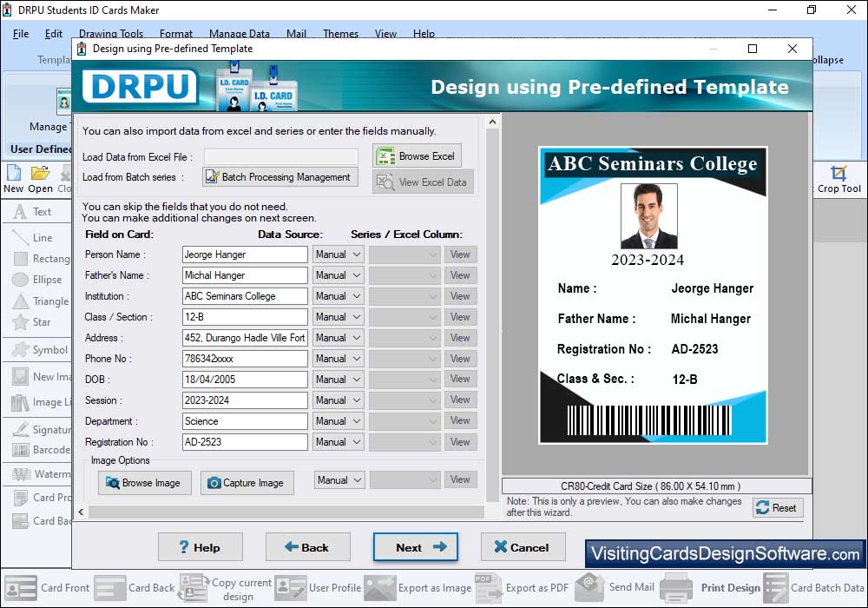Select the Ellipse shape tool
868x608 pixels.
[37, 280]
